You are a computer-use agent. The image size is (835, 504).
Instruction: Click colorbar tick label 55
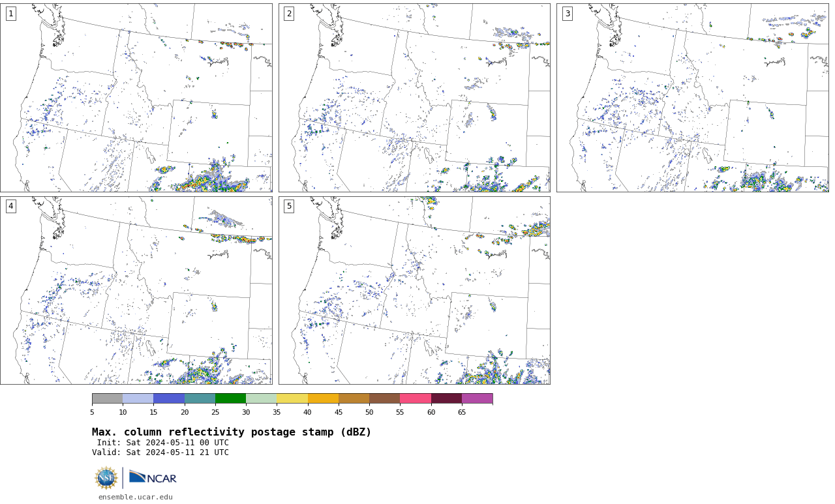[400, 412]
